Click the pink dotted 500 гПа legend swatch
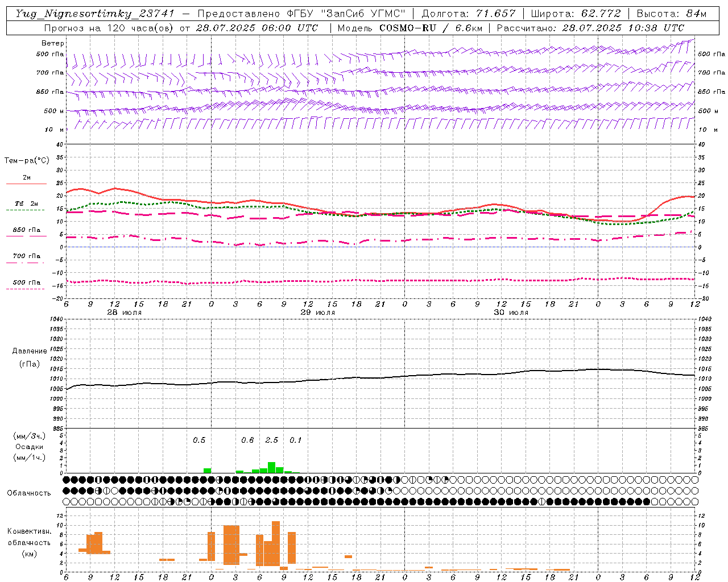728x582 pixels. coord(25,289)
